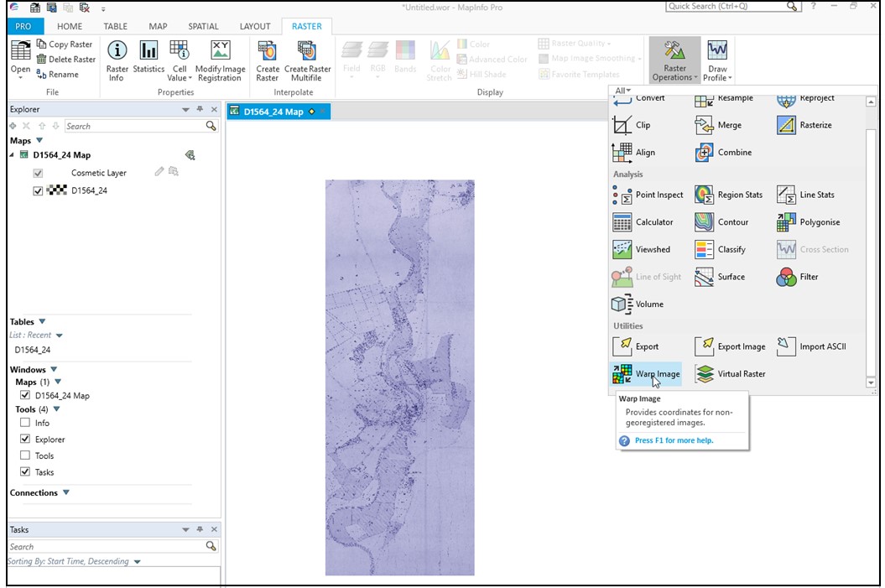Enable the Info tool checkbox

(x=25, y=423)
